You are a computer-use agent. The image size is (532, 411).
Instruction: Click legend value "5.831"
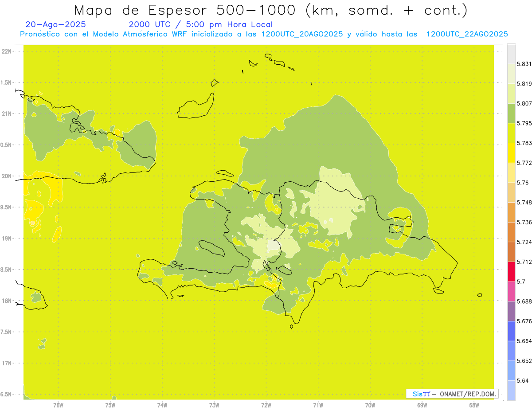[525, 64]
